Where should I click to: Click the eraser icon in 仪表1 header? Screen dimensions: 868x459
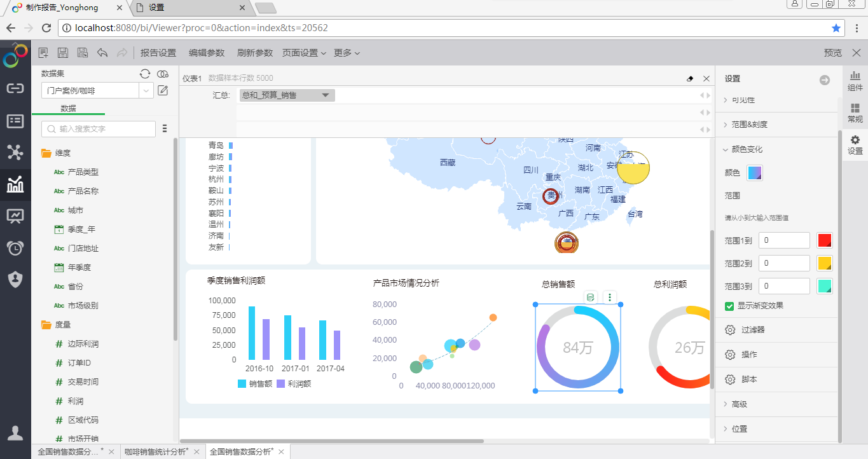click(690, 79)
